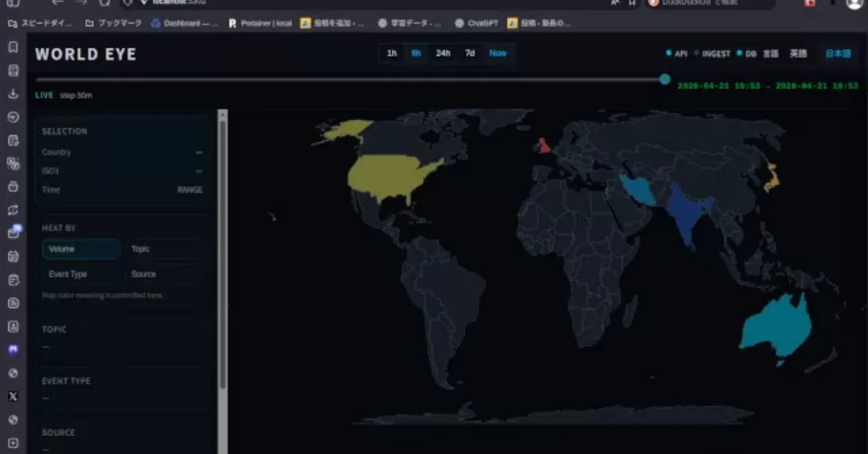Viewport: 868px width, 454px height.
Task: Jump to Now on the timeline
Action: (498, 53)
